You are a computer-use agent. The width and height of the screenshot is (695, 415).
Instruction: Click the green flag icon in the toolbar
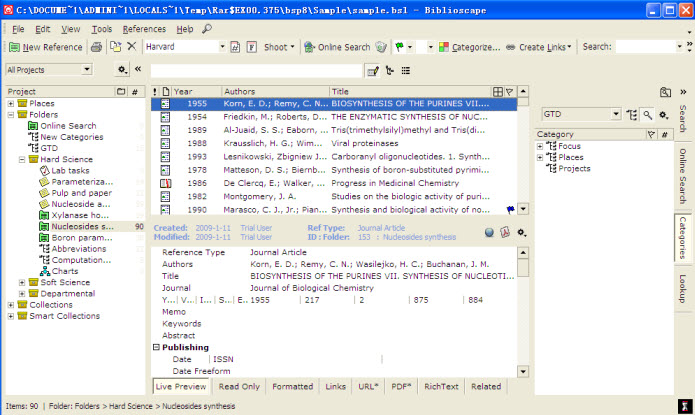[x=399, y=47]
